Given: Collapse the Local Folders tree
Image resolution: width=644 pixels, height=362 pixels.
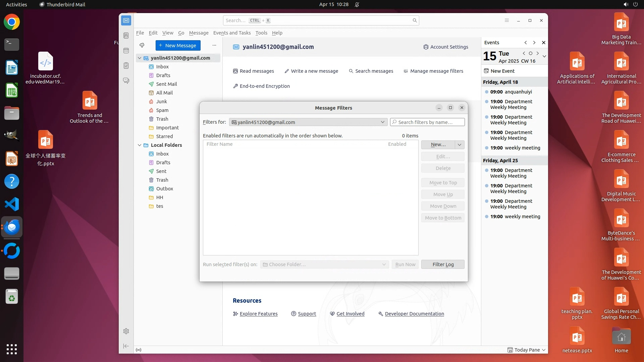Looking at the screenshot, I should tap(140, 145).
